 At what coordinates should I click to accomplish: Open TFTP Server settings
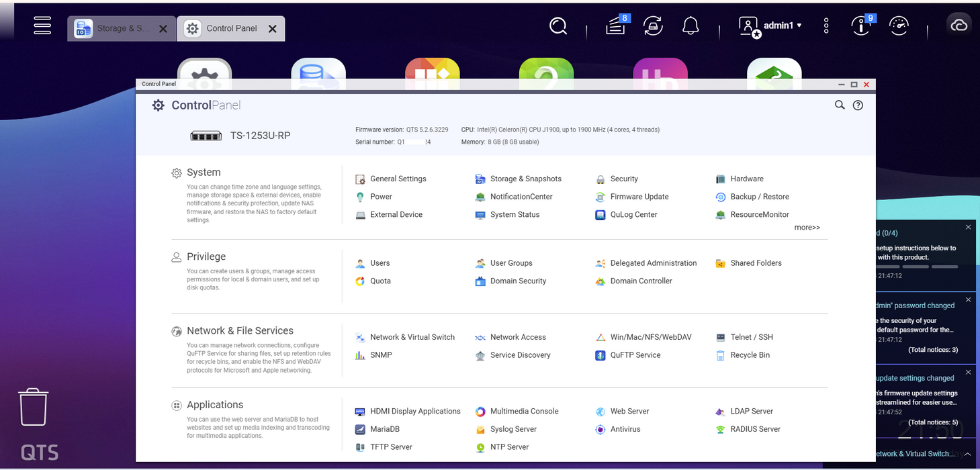pos(383,447)
